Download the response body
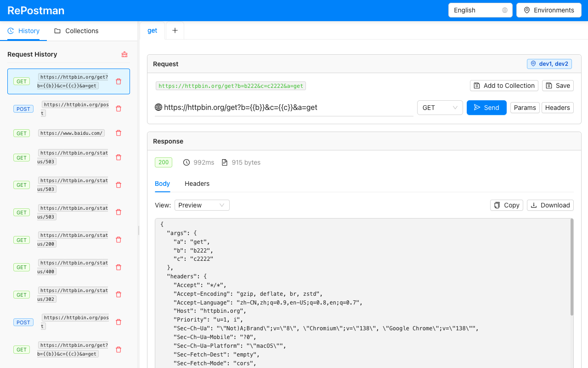The height and width of the screenshot is (368, 588). pos(550,205)
